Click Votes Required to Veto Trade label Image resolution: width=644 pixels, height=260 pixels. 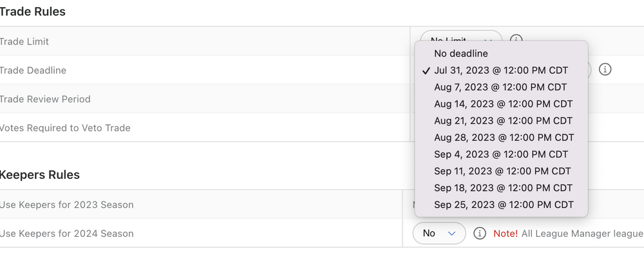(65, 128)
